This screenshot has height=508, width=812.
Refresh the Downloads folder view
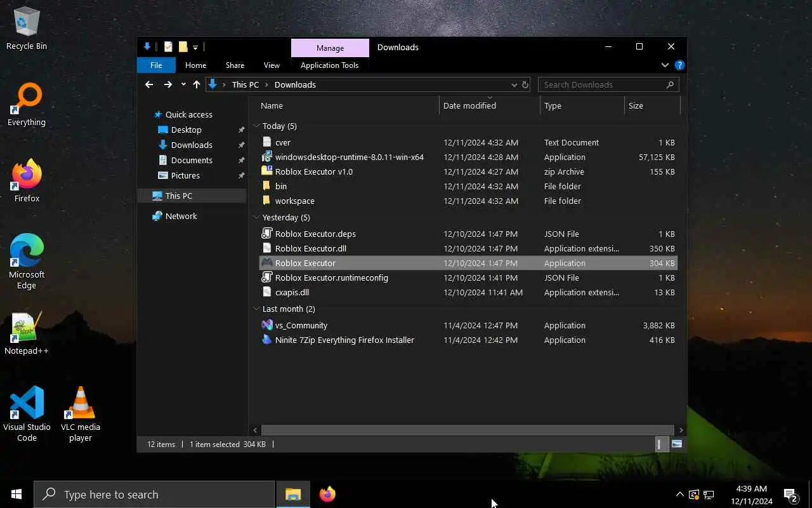coord(525,84)
